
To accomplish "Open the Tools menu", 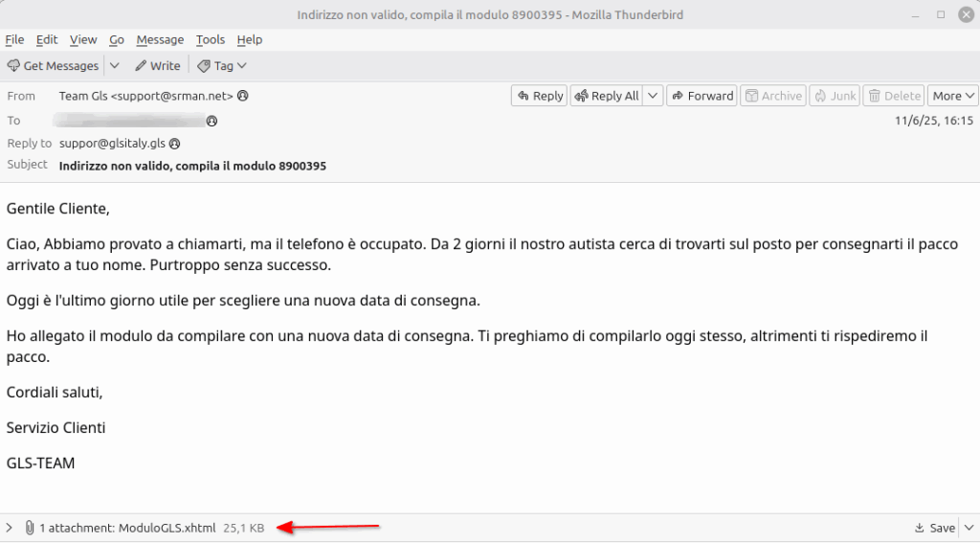I will [x=210, y=39].
